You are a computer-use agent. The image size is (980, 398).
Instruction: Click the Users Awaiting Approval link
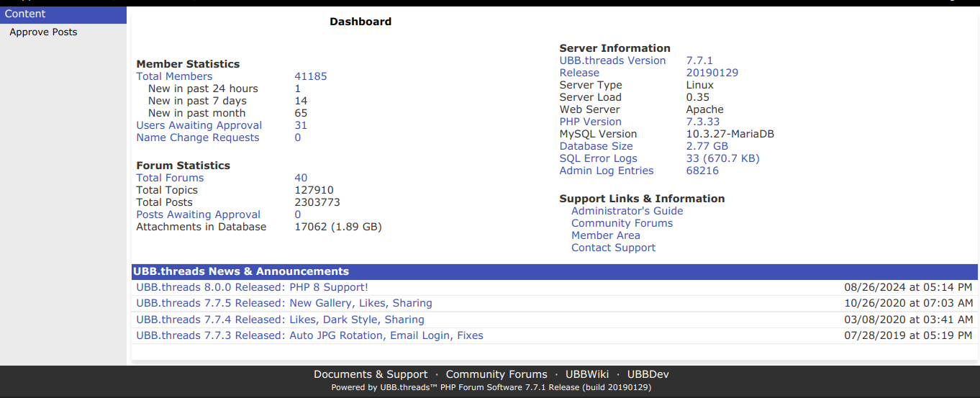tap(199, 125)
